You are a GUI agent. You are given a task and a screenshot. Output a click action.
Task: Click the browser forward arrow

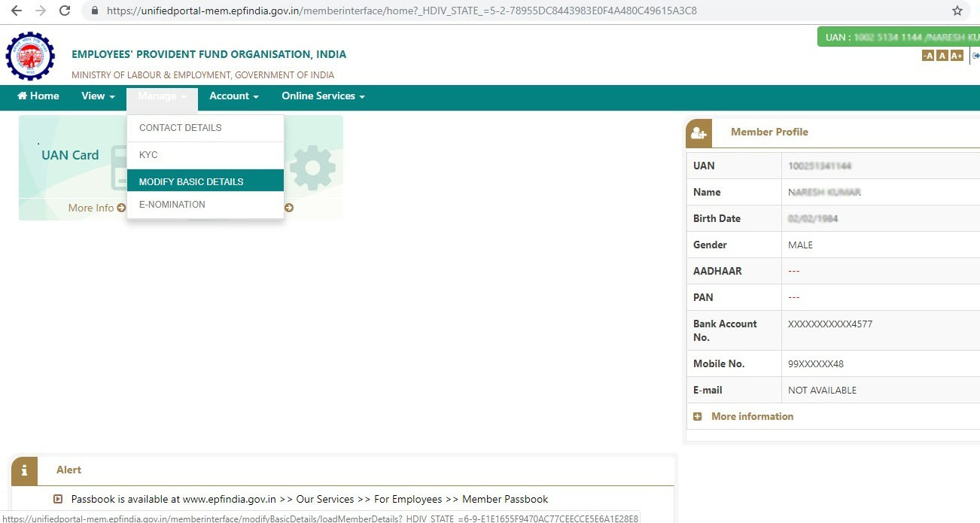pos(40,11)
